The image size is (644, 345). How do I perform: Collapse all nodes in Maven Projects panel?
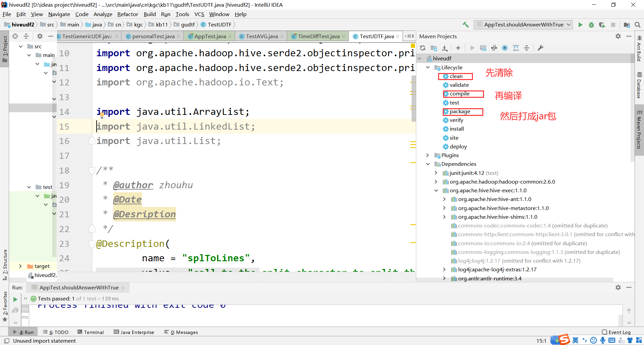(527, 48)
